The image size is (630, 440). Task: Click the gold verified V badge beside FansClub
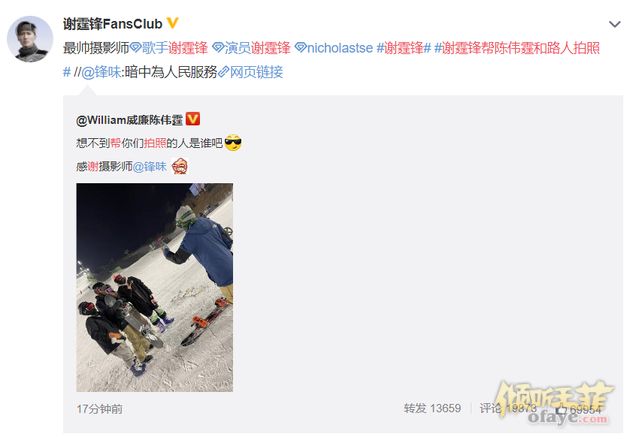click(172, 23)
